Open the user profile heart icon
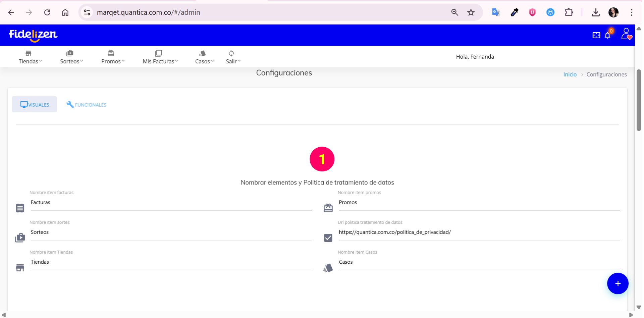The image size is (644, 318). (626, 34)
